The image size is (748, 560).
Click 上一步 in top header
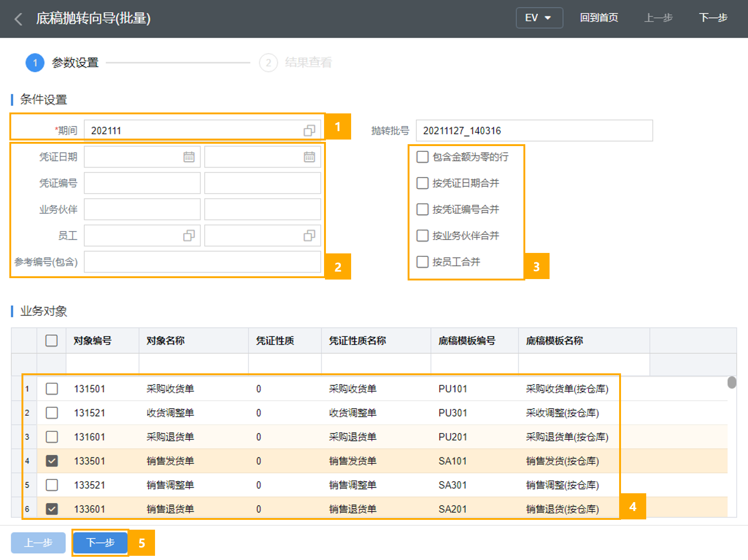pyautogui.click(x=658, y=18)
